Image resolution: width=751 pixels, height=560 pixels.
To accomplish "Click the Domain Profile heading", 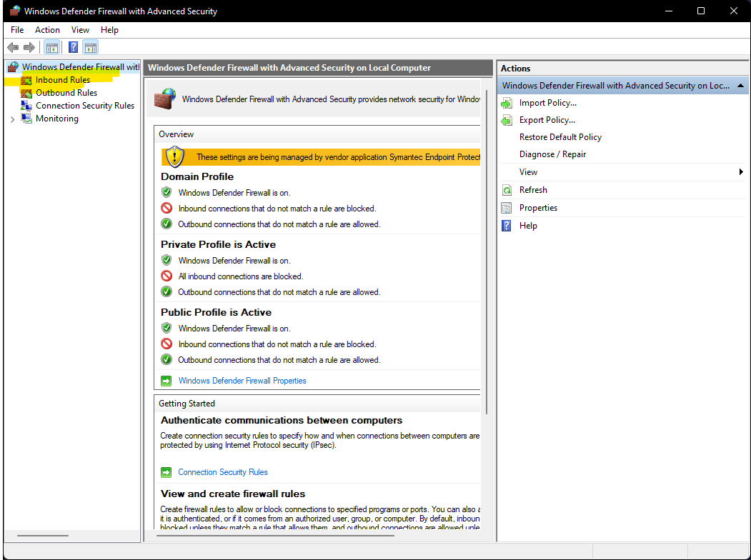I will 197,176.
